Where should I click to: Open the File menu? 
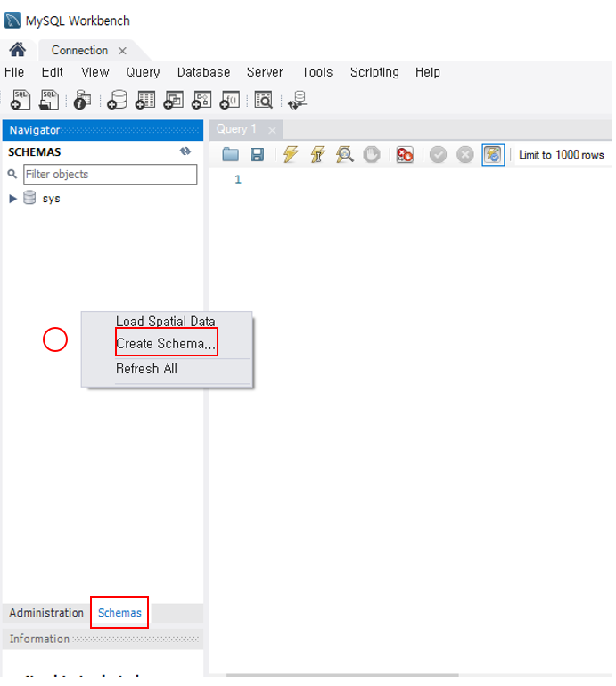(x=14, y=72)
